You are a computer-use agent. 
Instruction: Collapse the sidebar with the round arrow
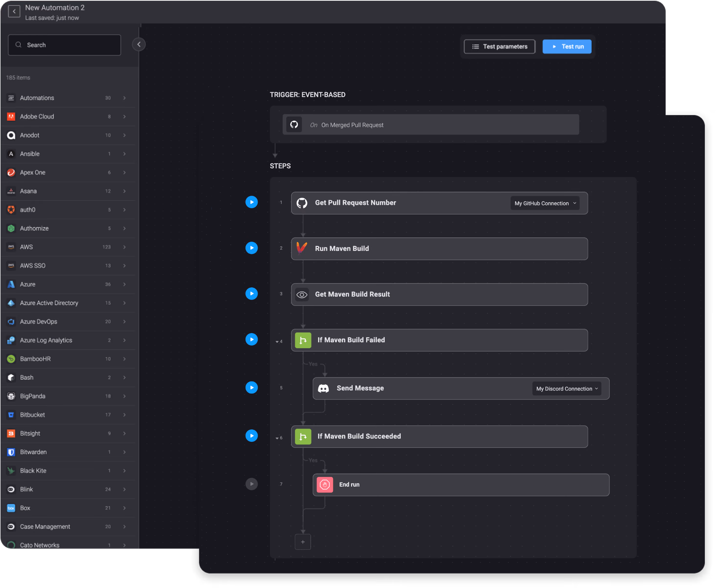pyautogui.click(x=139, y=44)
